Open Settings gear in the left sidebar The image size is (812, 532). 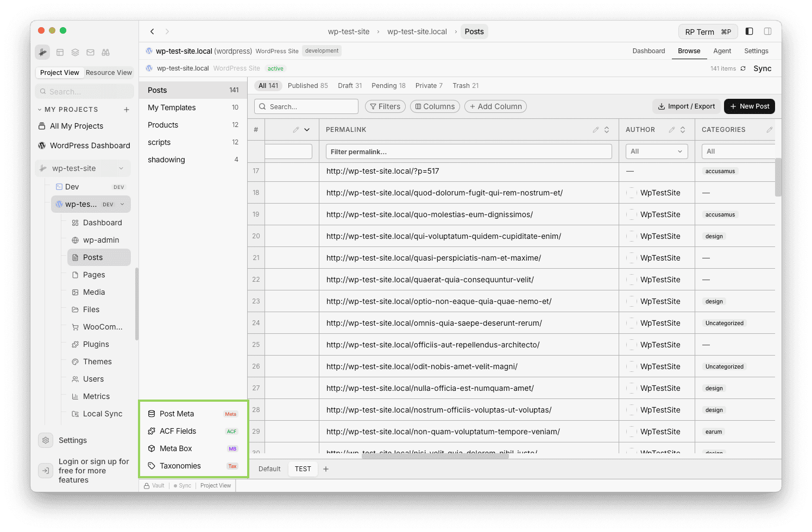(x=46, y=440)
